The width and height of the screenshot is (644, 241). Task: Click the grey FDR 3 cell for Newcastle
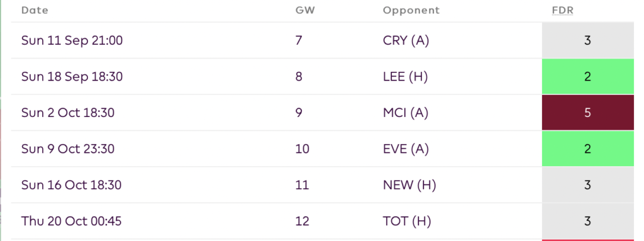(588, 185)
